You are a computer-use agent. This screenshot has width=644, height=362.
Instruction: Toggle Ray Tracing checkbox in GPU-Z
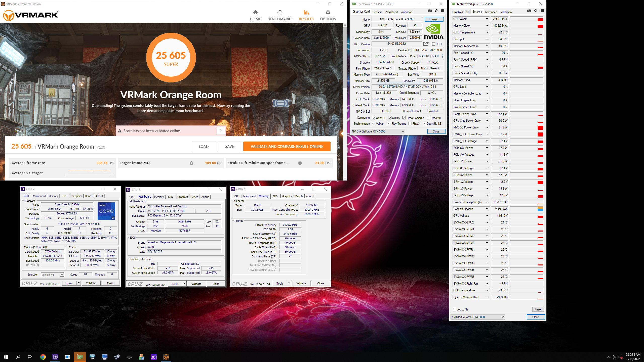point(389,124)
